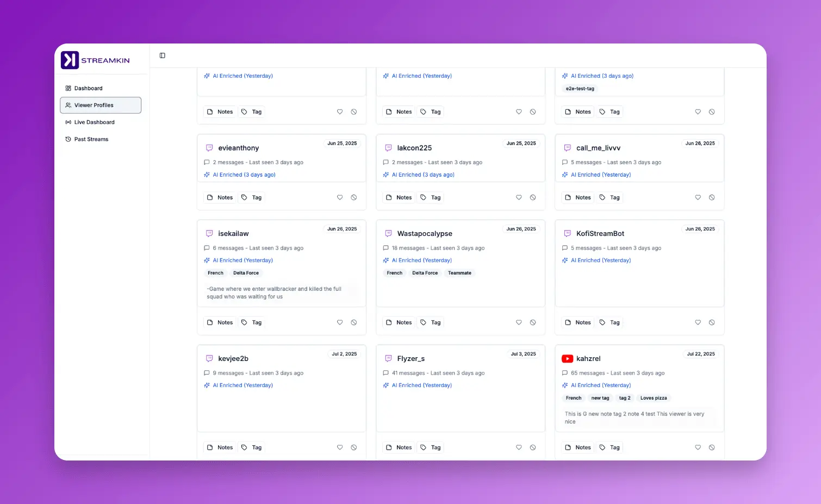Click the YouTube icon beside kahzrel
Image resolution: width=821 pixels, height=504 pixels.
coord(567,359)
